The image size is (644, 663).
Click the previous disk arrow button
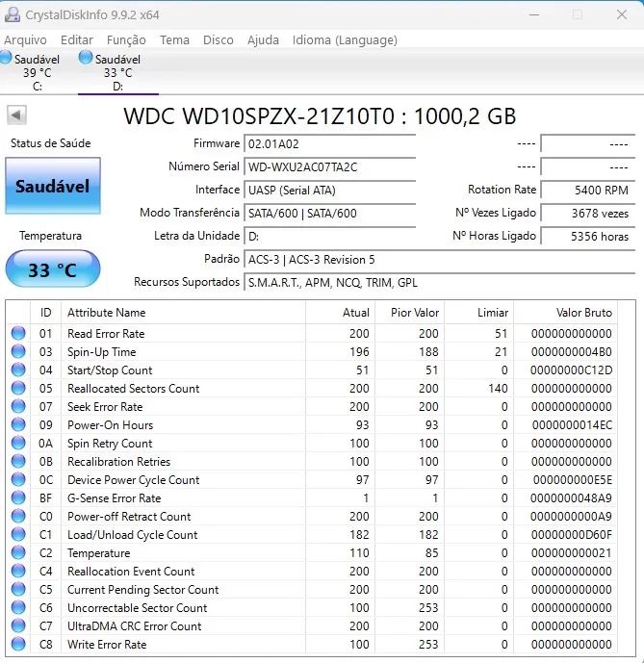(16, 115)
